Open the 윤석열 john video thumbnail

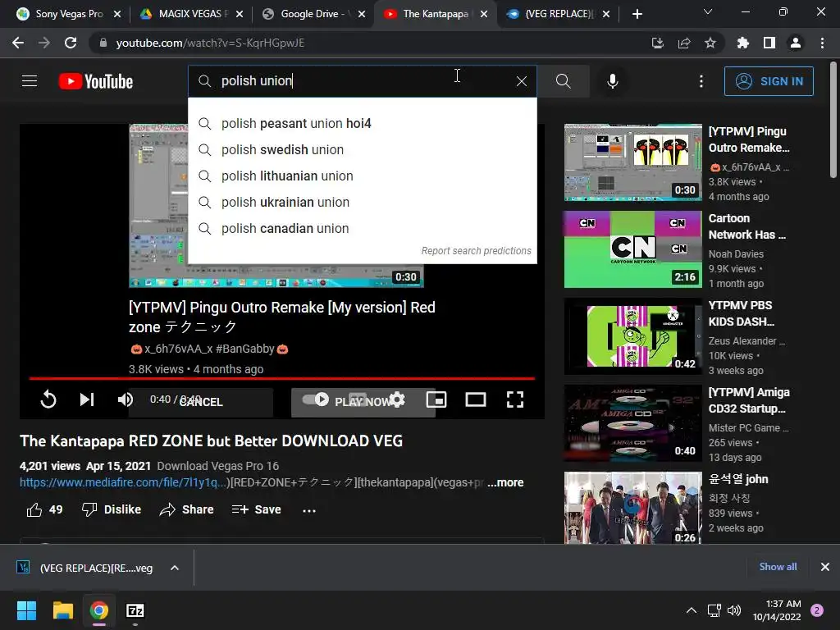click(x=632, y=507)
